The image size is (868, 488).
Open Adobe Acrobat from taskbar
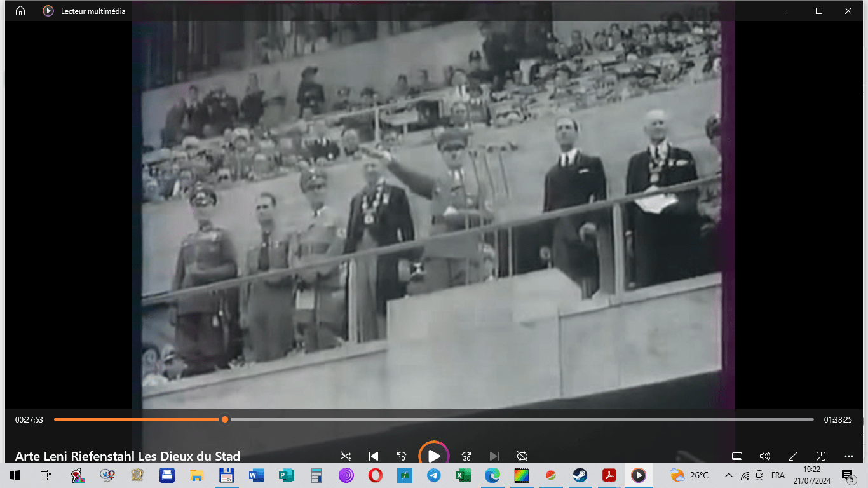point(609,475)
